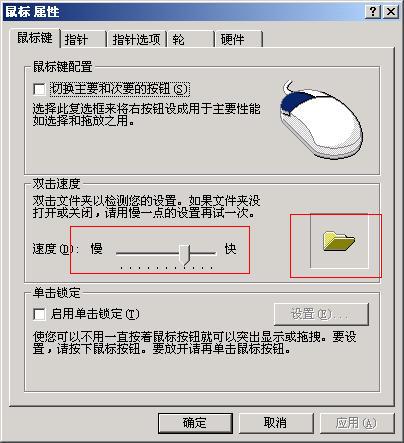Click the 取消 button
The width and height of the screenshot is (404, 443).
275,423
